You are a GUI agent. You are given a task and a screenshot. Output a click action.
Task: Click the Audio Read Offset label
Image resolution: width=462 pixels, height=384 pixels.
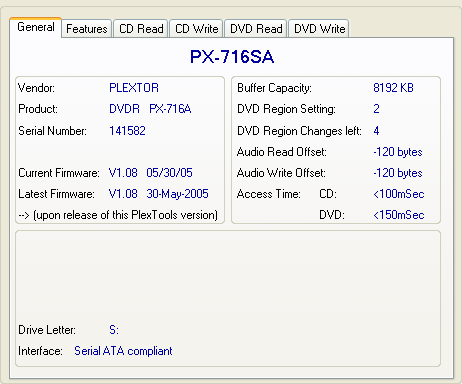[282, 152]
